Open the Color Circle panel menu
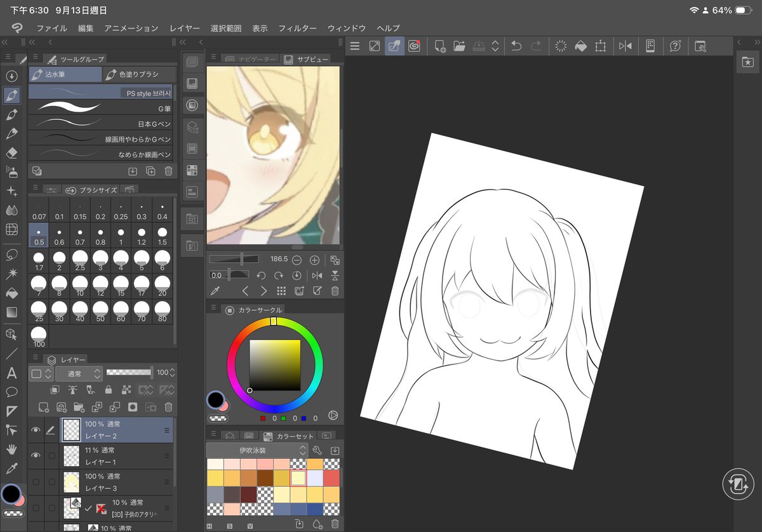Screen dimensions: 762x532 click(213, 309)
